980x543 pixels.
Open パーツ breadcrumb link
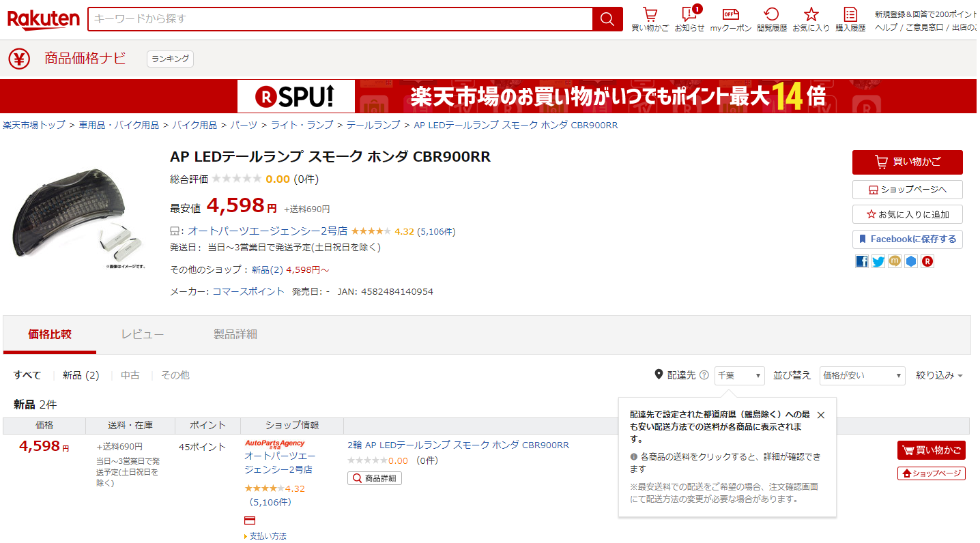tap(244, 125)
